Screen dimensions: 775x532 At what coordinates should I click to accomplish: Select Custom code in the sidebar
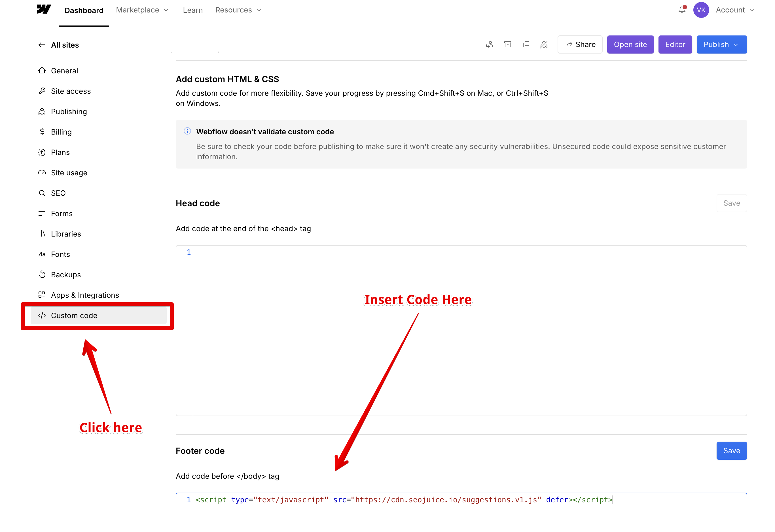[x=74, y=315]
